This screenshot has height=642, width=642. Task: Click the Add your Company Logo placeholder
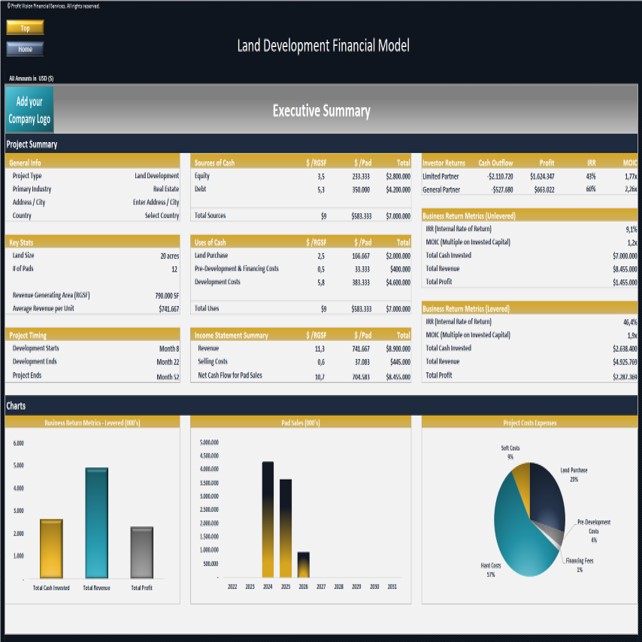point(29,110)
